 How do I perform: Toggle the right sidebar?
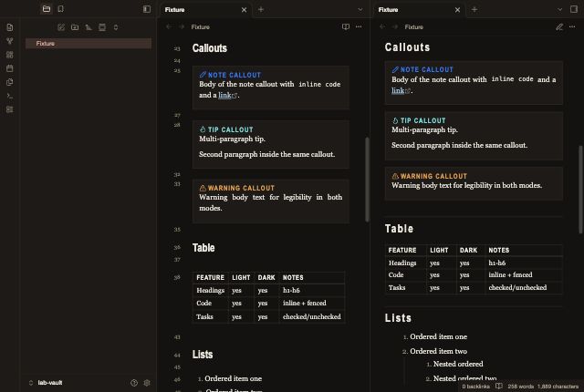[x=574, y=9]
